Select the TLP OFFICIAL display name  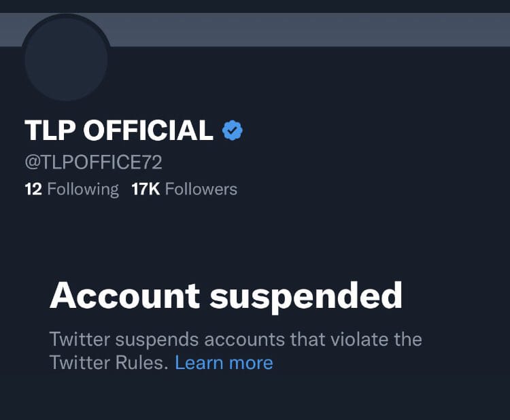click(x=119, y=130)
